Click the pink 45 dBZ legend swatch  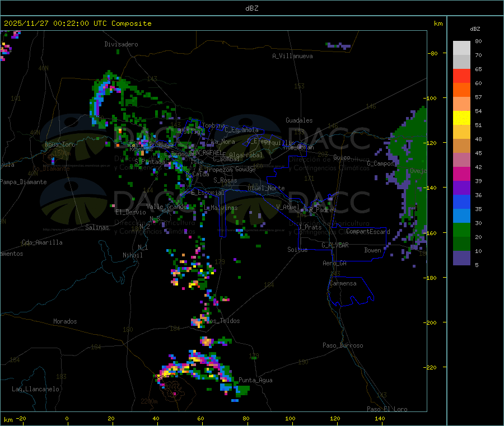coord(461,160)
